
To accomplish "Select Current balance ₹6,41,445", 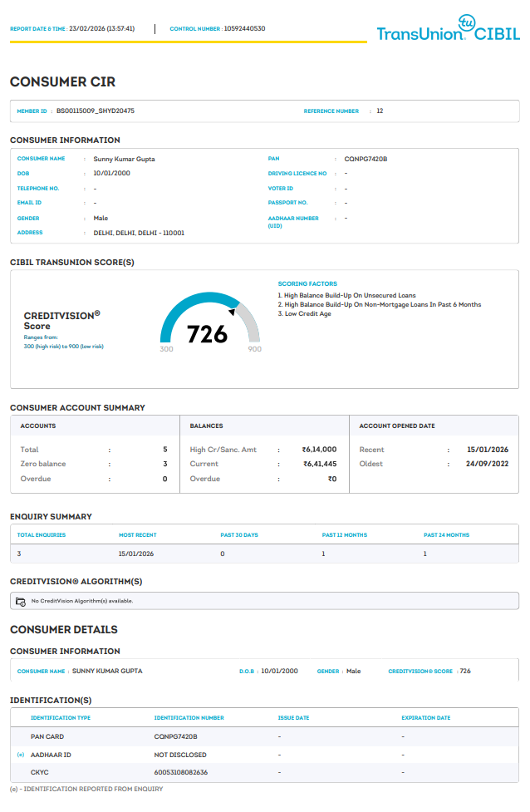I will [x=320, y=464].
